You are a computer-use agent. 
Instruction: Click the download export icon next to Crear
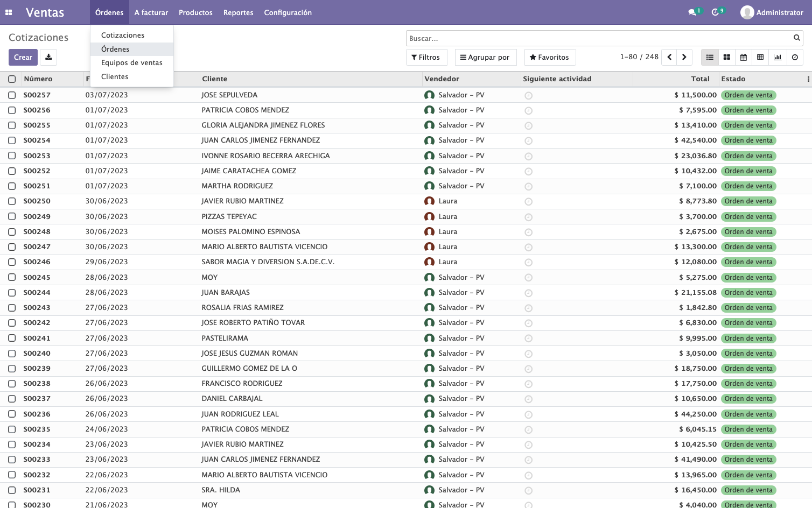(48, 57)
